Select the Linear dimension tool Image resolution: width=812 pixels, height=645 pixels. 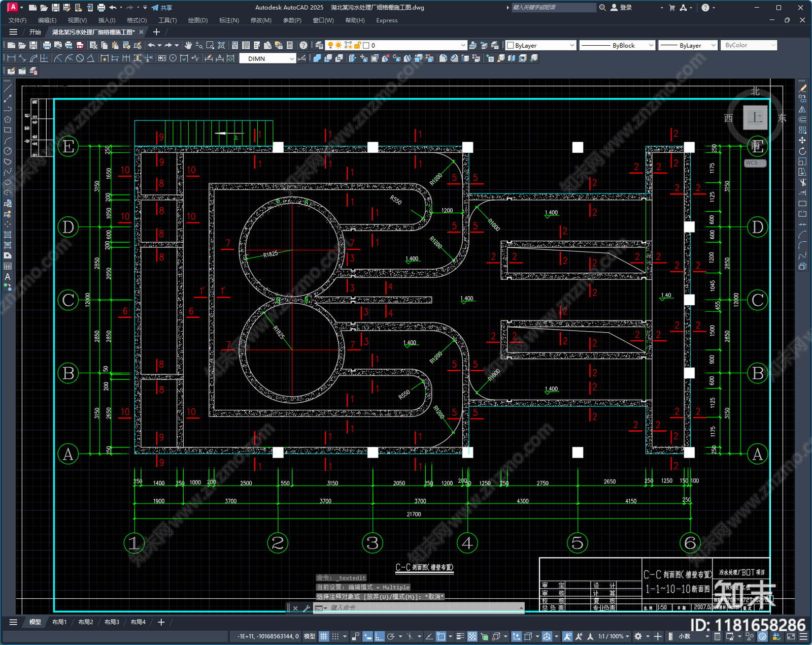pyautogui.click(x=11, y=58)
